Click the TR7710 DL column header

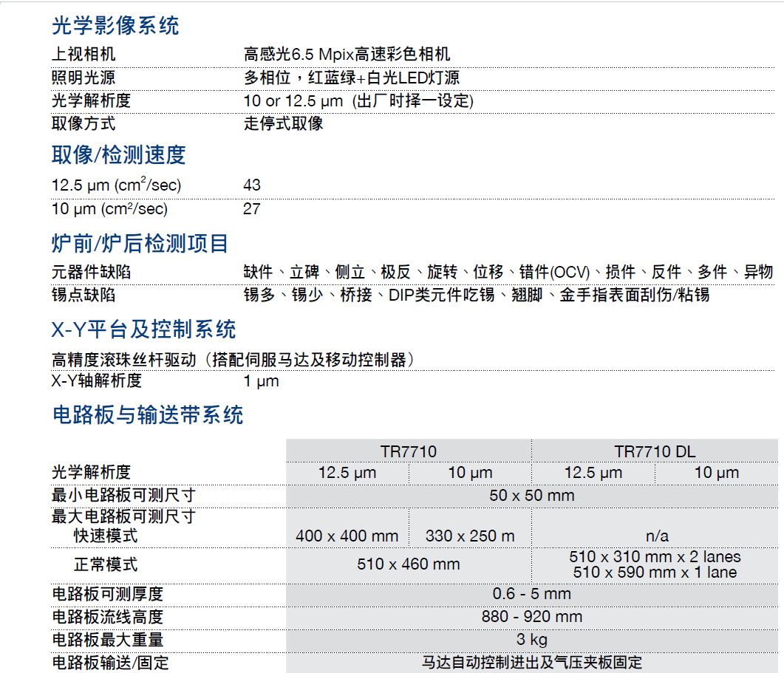pyautogui.click(x=654, y=451)
